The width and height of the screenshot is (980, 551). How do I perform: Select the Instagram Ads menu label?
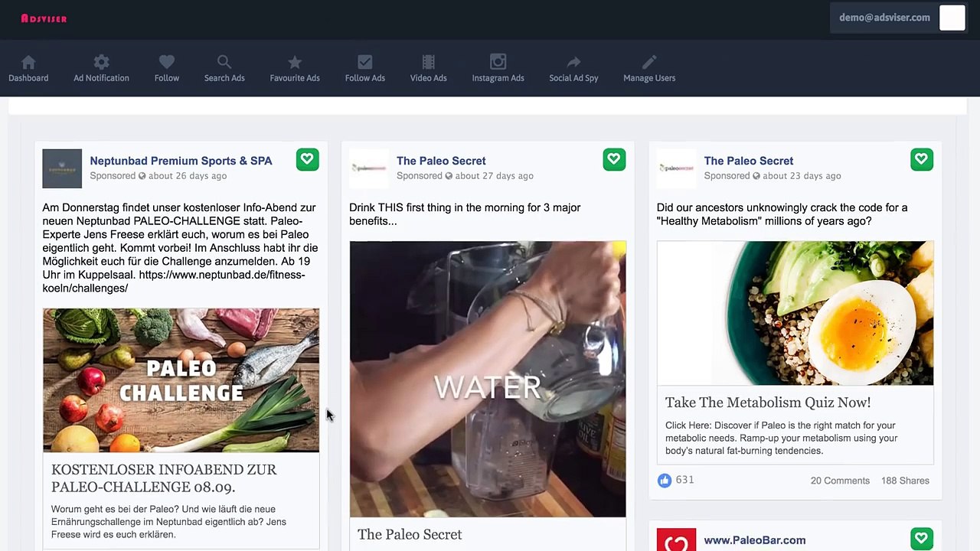498,78
